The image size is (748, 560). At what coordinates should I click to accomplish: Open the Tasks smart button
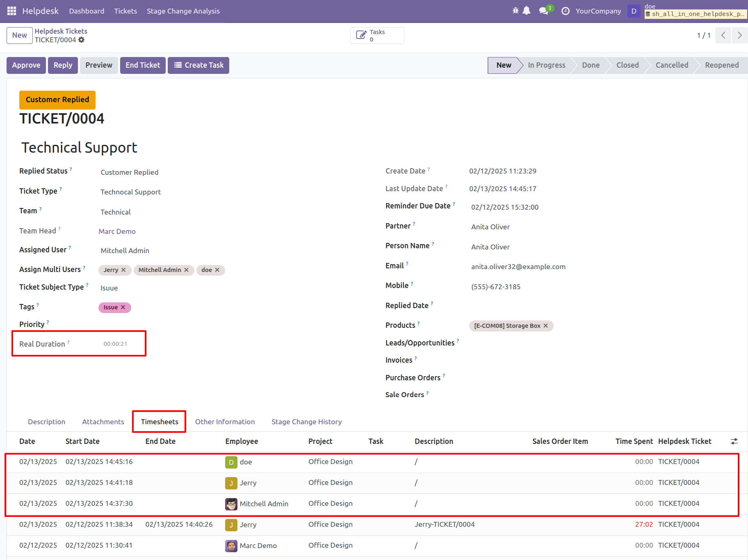pos(377,35)
